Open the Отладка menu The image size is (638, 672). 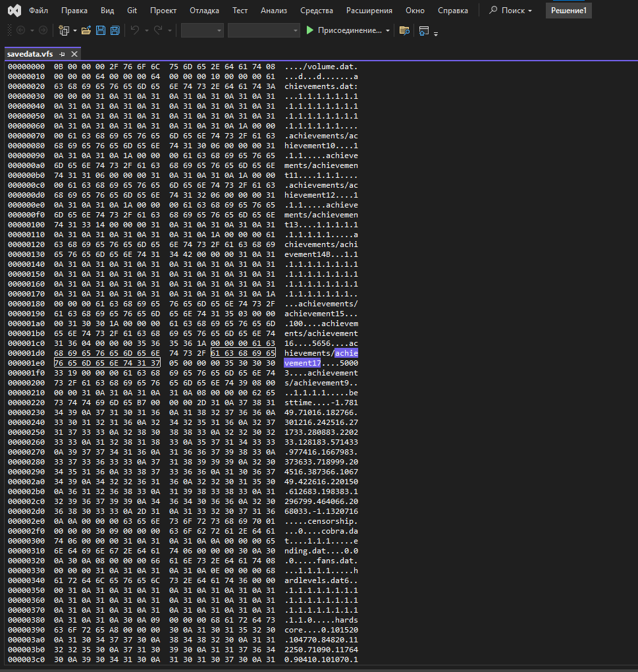point(204,11)
